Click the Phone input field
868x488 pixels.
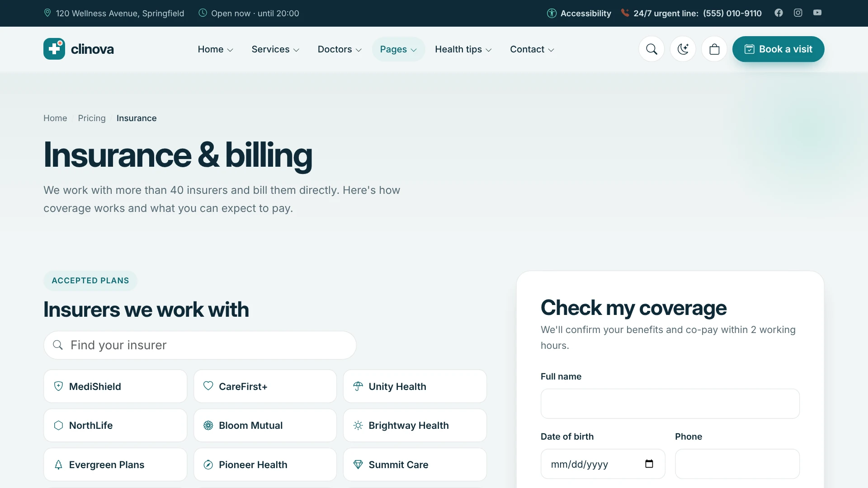(737, 464)
